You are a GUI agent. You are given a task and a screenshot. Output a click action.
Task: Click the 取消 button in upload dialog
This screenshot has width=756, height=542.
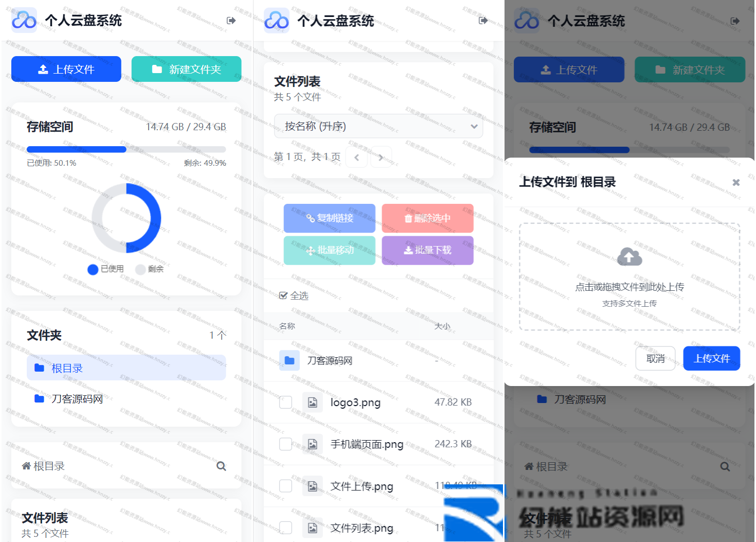655,359
